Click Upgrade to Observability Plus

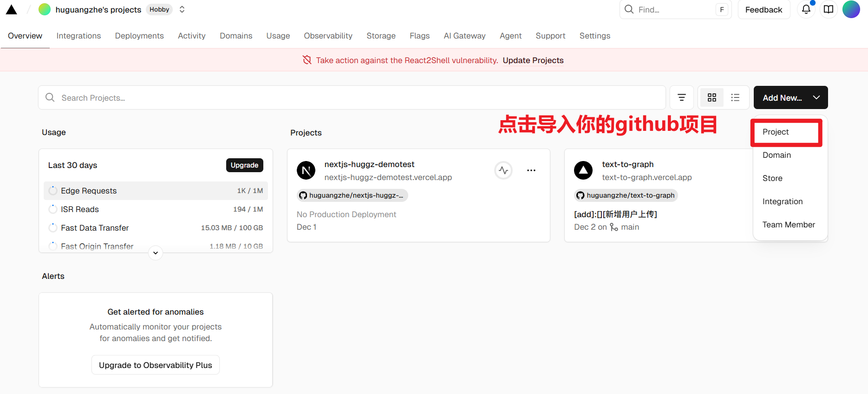(156, 365)
